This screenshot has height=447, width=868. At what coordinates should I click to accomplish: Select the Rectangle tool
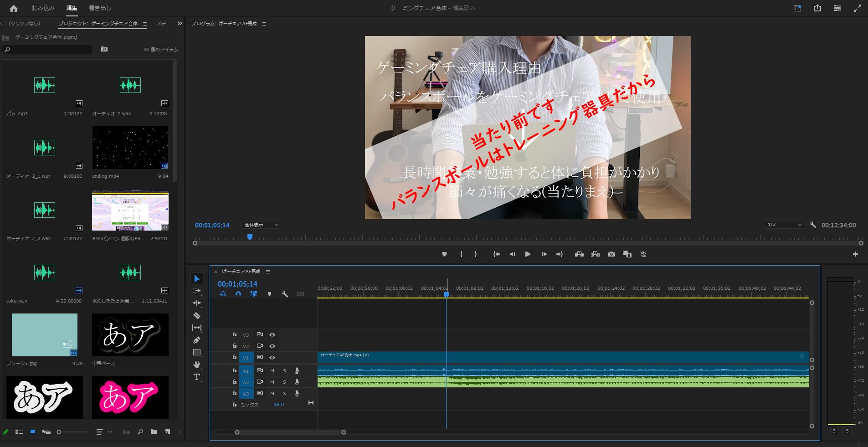coord(197,352)
